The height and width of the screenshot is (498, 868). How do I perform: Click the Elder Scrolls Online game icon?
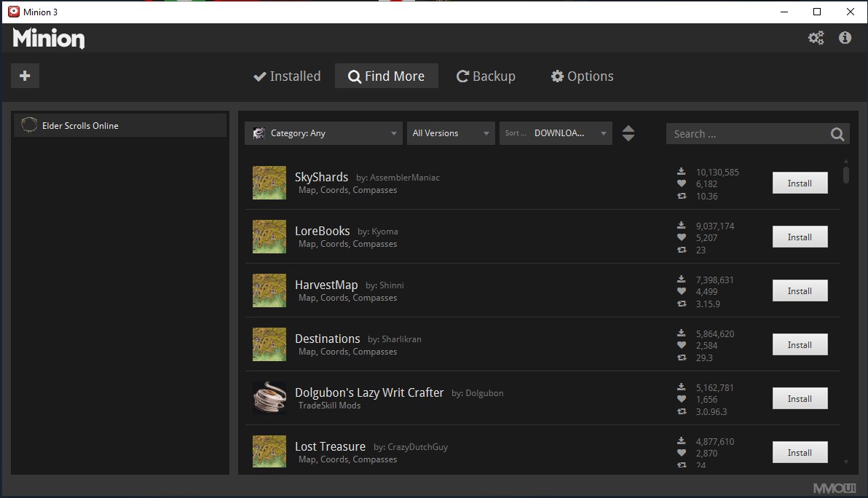point(29,126)
